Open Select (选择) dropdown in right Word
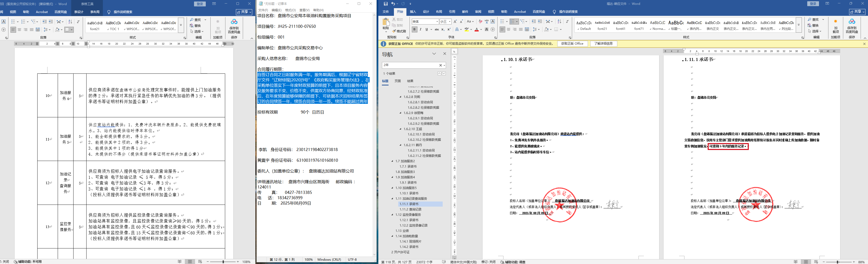Viewport: 868px width, 264px height. click(x=815, y=31)
